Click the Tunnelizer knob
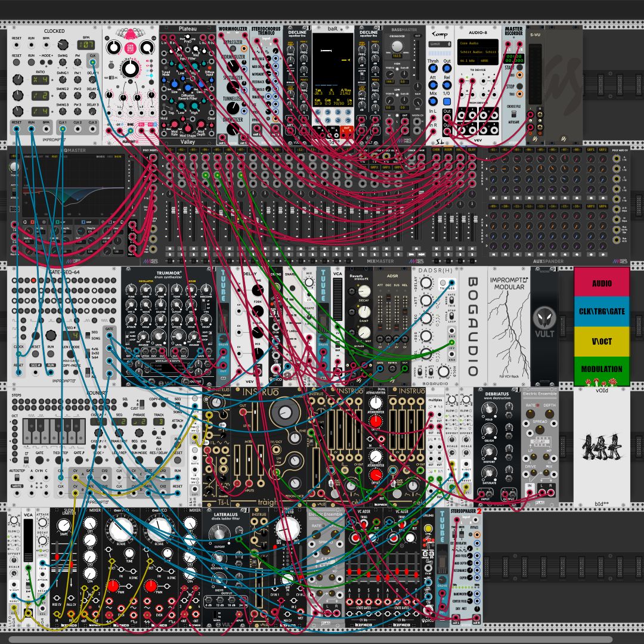 coord(233,108)
